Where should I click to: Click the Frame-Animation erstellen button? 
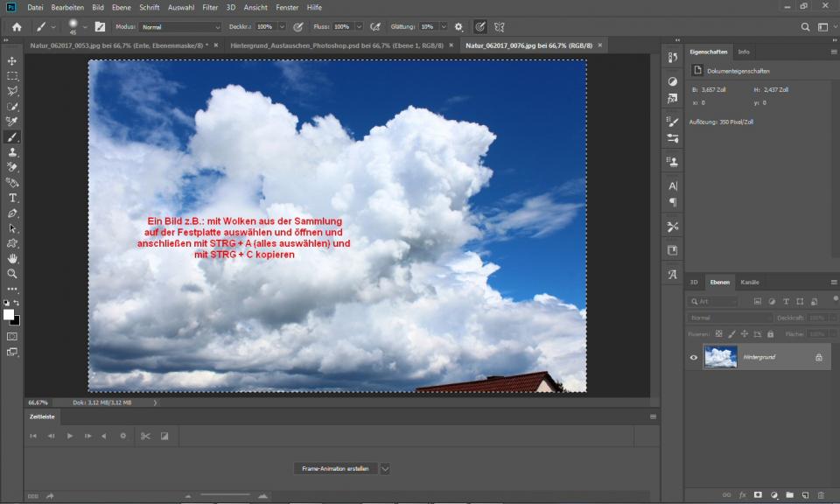pyautogui.click(x=335, y=469)
